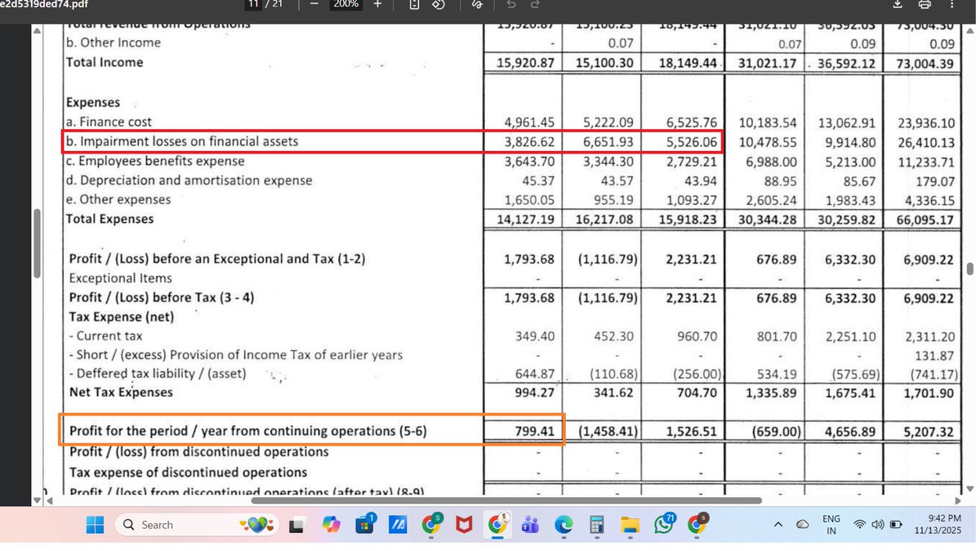Undo the last annotation
The image size is (980, 551).
(511, 4)
